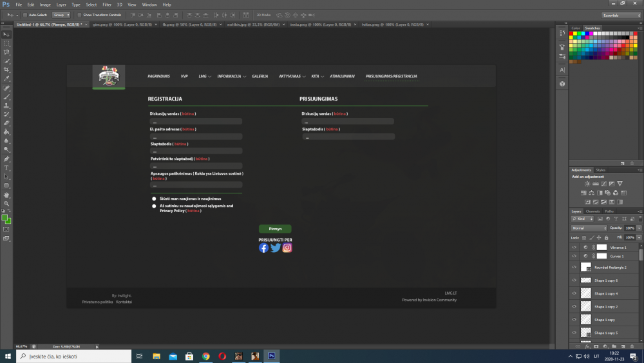Click the Windows taskbar search box
This screenshot has width=644, height=363.
71,356
